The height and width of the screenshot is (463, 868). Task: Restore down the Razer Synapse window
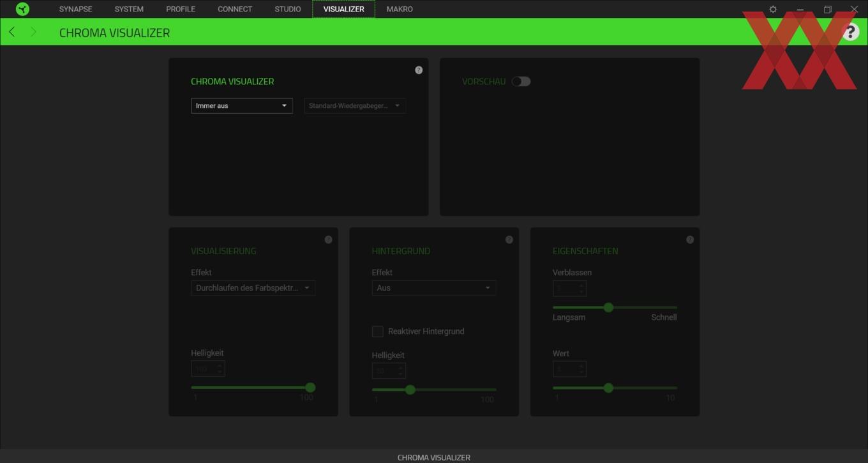pyautogui.click(x=827, y=9)
